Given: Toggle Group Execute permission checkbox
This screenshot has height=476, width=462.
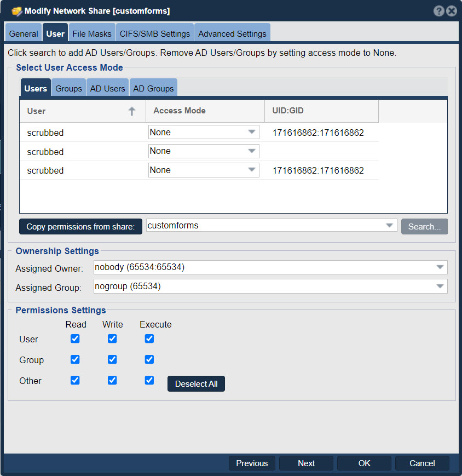Looking at the screenshot, I should [149, 359].
